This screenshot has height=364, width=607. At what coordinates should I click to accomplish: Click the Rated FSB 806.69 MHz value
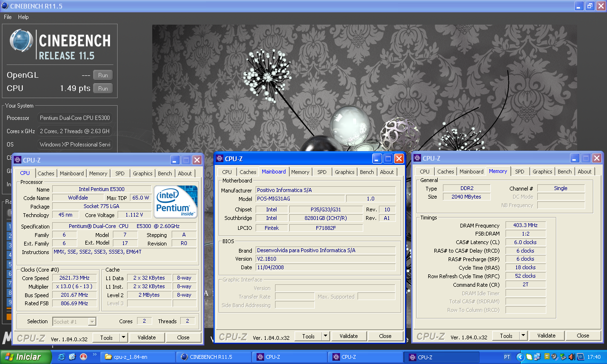[74, 303]
